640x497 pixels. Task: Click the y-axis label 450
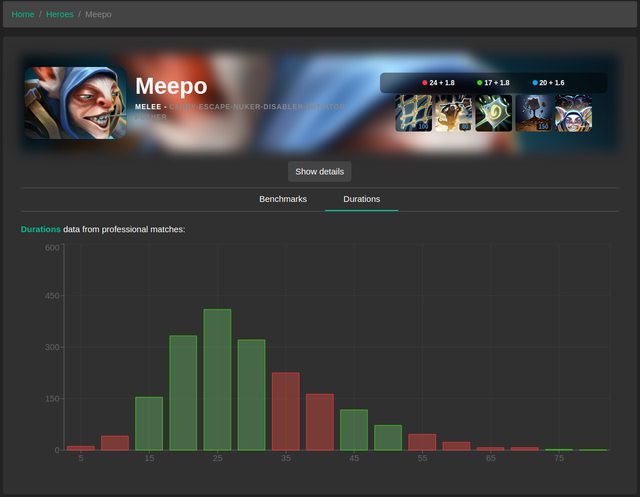(x=52, y=296)
